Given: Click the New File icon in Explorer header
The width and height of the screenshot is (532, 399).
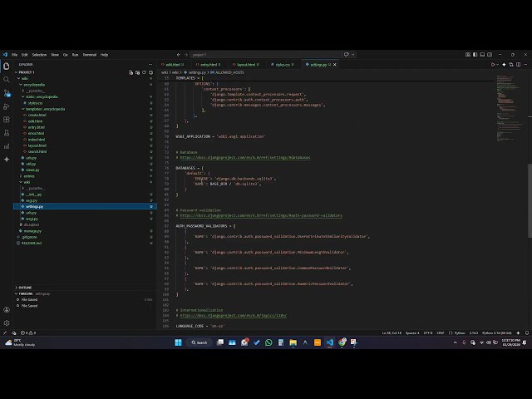Looking at the screenshot, I should [x=131, y=72].
